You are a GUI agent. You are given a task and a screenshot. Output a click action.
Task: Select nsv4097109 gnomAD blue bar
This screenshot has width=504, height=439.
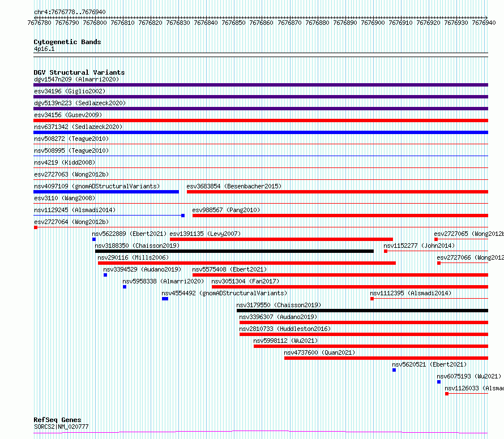coord(106,192)
